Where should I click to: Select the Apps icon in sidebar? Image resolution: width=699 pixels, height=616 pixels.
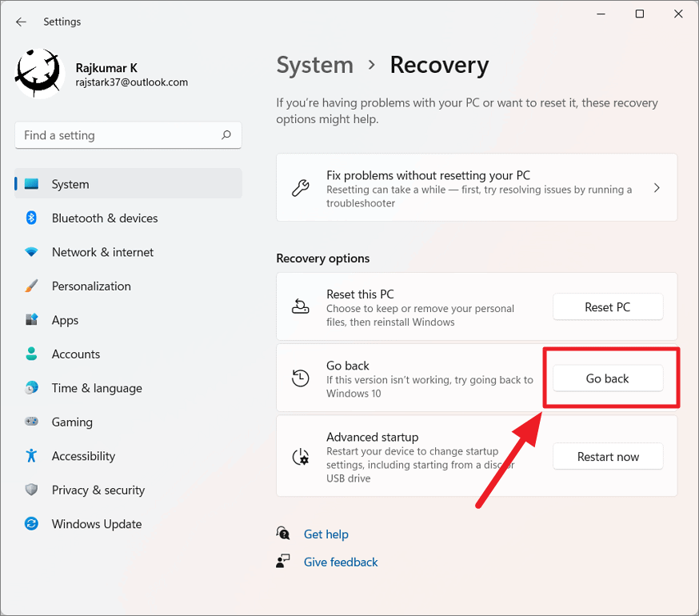(x=30, y=320)
